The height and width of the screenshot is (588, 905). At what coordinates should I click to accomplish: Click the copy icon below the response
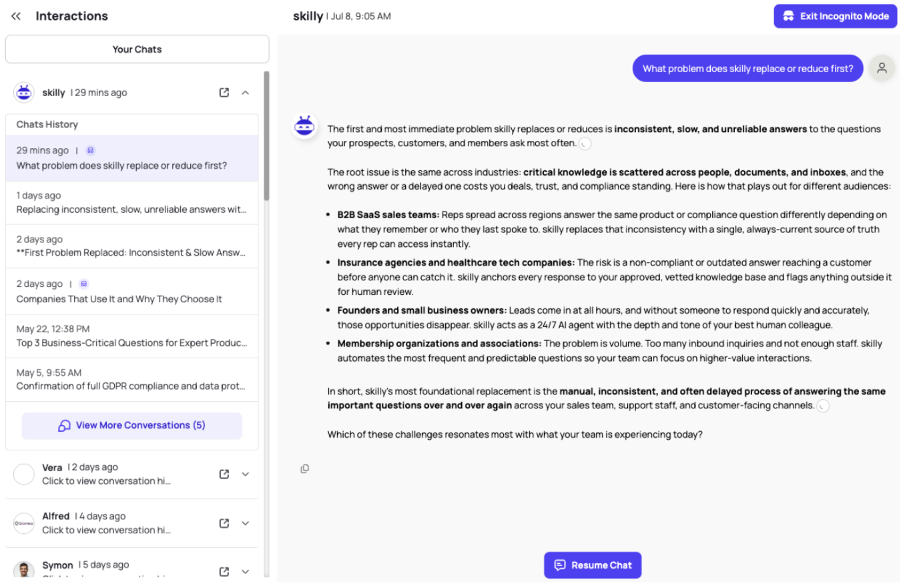coord(304,469)
